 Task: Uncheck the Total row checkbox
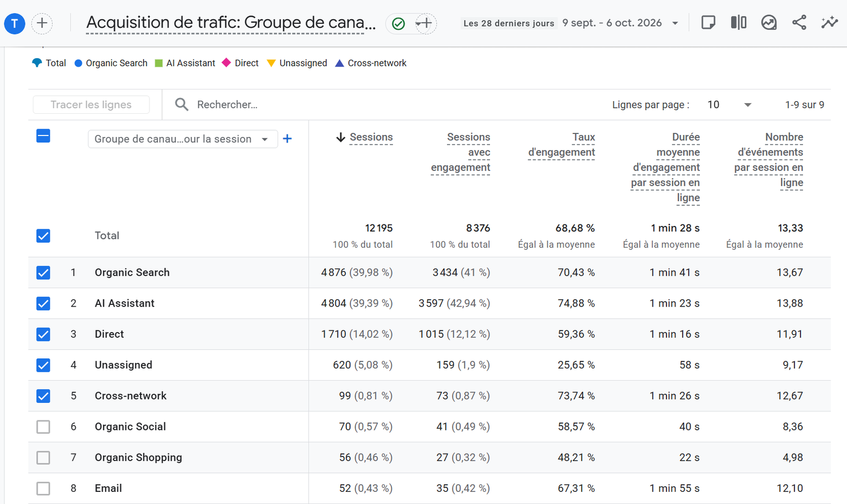(43, 236)
